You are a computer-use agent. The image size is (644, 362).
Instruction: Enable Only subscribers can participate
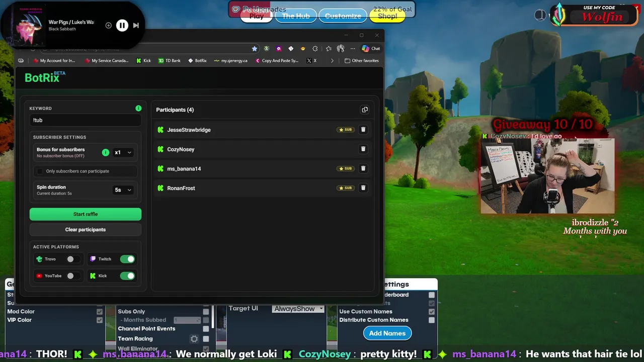point(40,171)
